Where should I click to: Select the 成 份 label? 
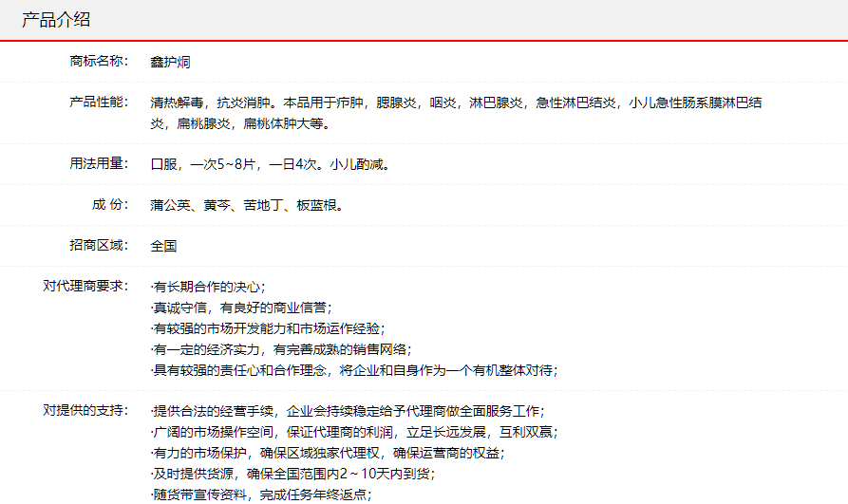(110, 204)
